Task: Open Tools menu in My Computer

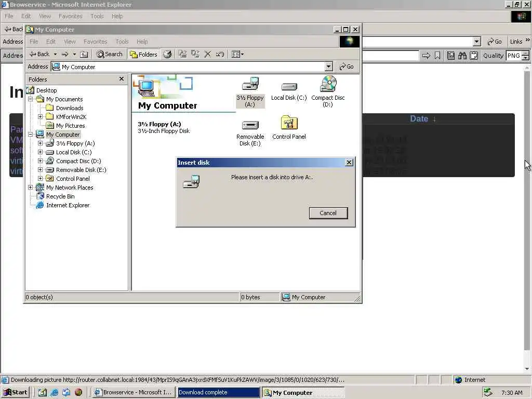Action: pos(122,42)
